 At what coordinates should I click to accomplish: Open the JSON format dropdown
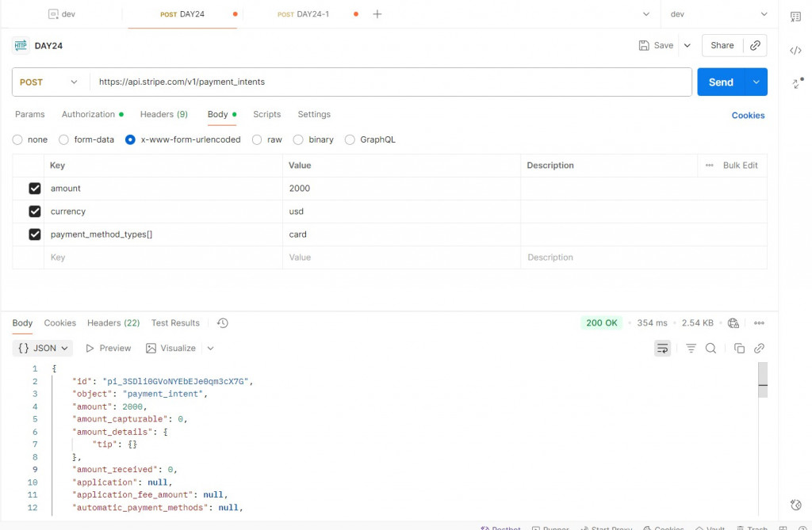pyautogui.click(x=43, y=349)
